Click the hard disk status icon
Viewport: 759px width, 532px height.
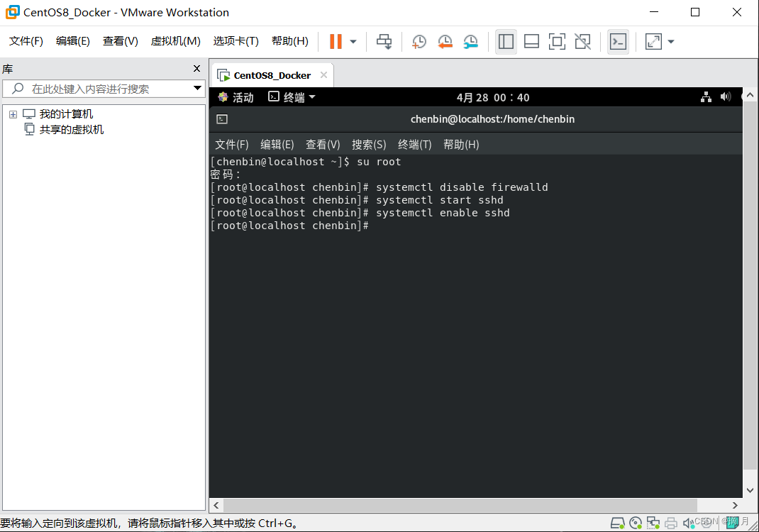617,523
